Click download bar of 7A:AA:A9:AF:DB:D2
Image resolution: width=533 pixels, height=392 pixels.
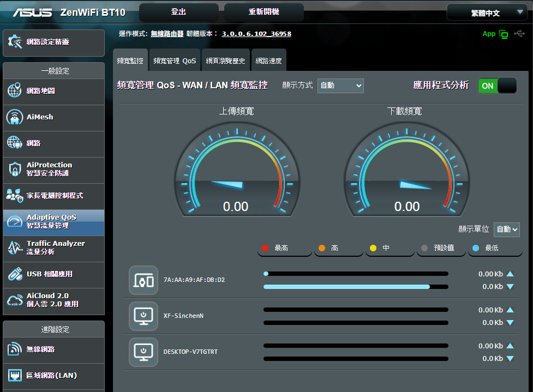click(356, 287)
